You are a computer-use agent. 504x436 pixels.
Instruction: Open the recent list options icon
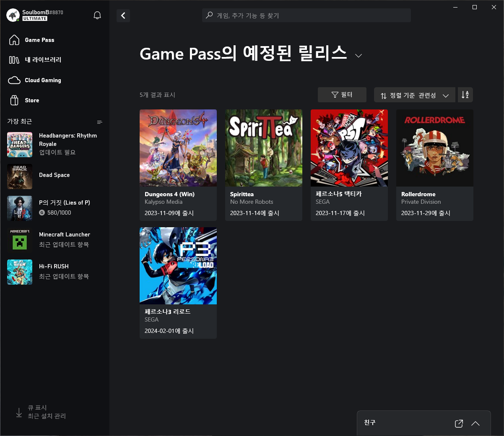point(100,122)
